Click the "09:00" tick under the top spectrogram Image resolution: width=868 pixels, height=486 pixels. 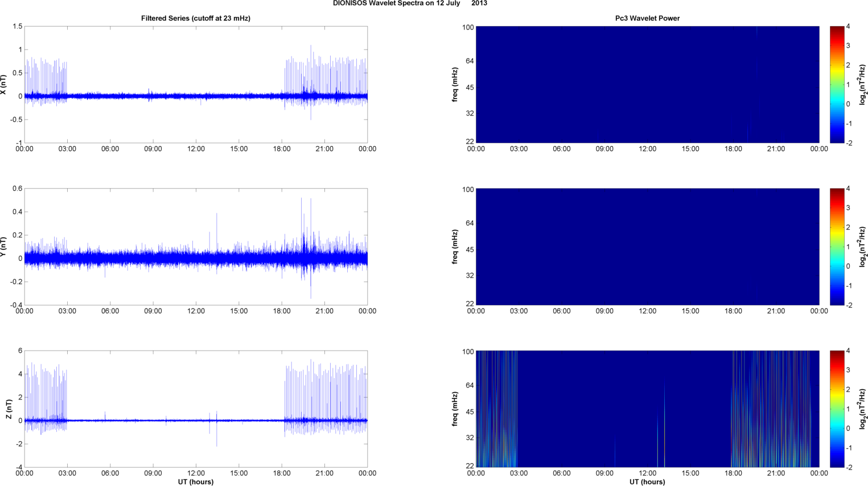click(604, 149)
